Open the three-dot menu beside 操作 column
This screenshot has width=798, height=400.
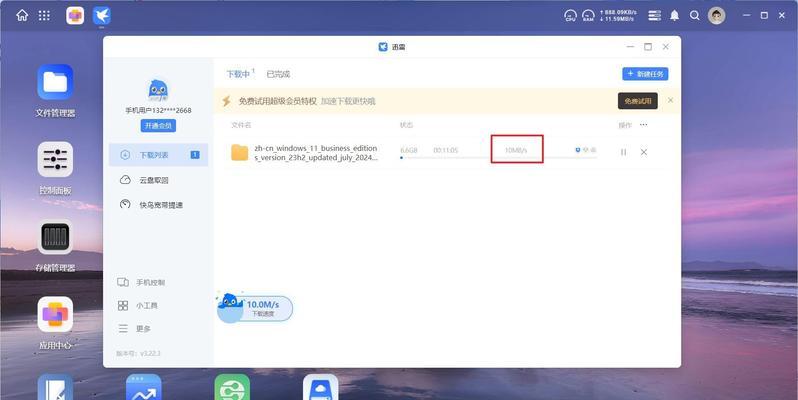644,125
